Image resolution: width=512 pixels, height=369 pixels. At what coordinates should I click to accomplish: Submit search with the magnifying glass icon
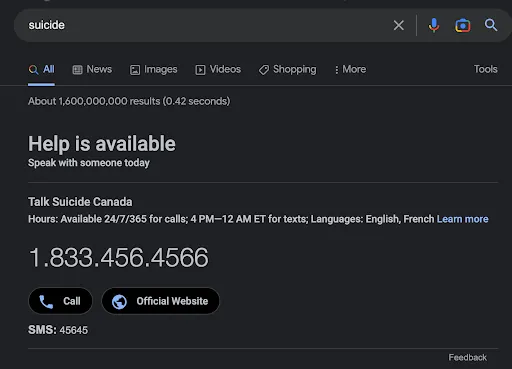(491, 25)
